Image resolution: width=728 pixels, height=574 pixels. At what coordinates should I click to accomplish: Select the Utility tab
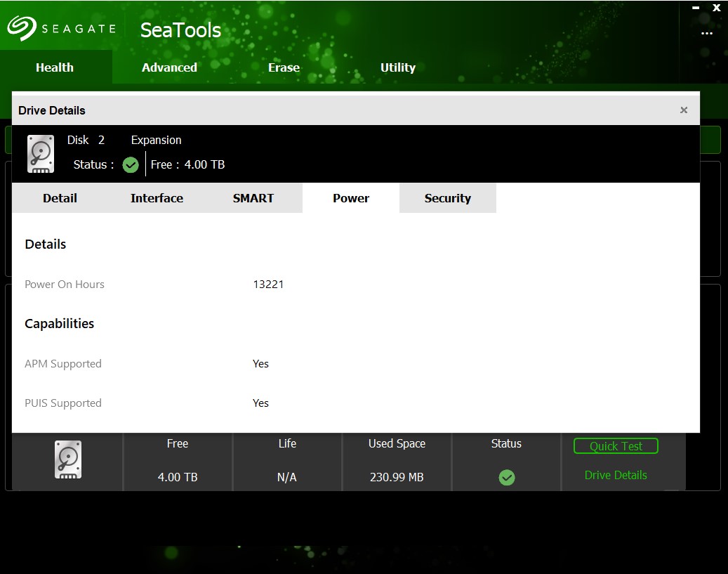[398, 67]
